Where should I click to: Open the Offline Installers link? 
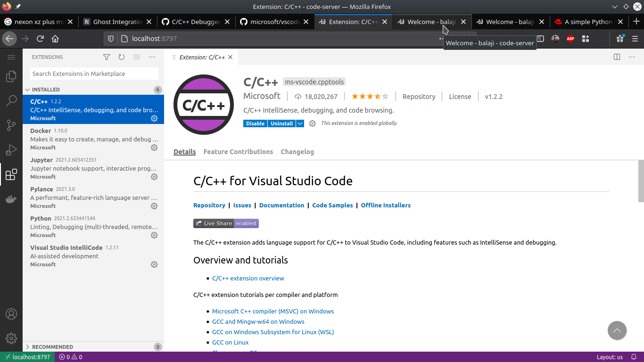click(x=386, y=205)
